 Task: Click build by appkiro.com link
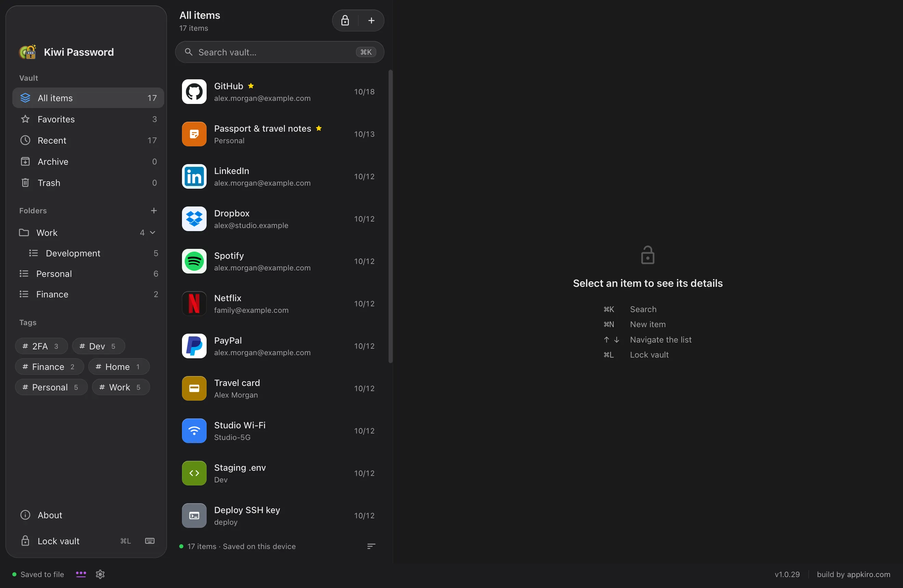coord(853,574)
